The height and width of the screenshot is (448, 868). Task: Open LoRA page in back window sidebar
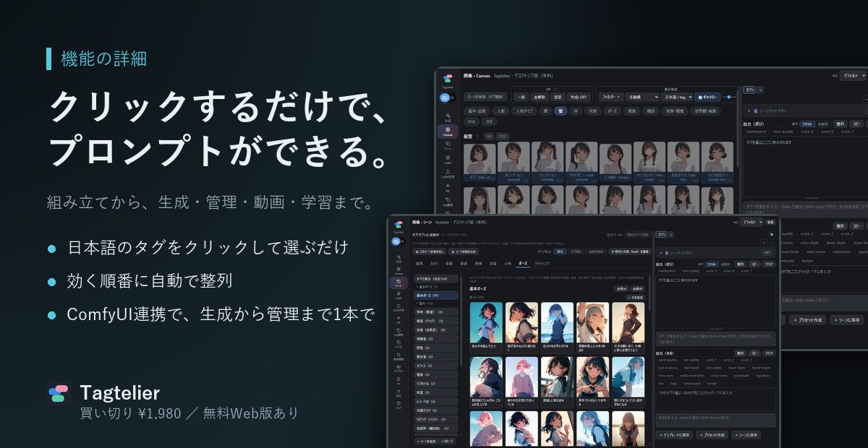(448, 158)
